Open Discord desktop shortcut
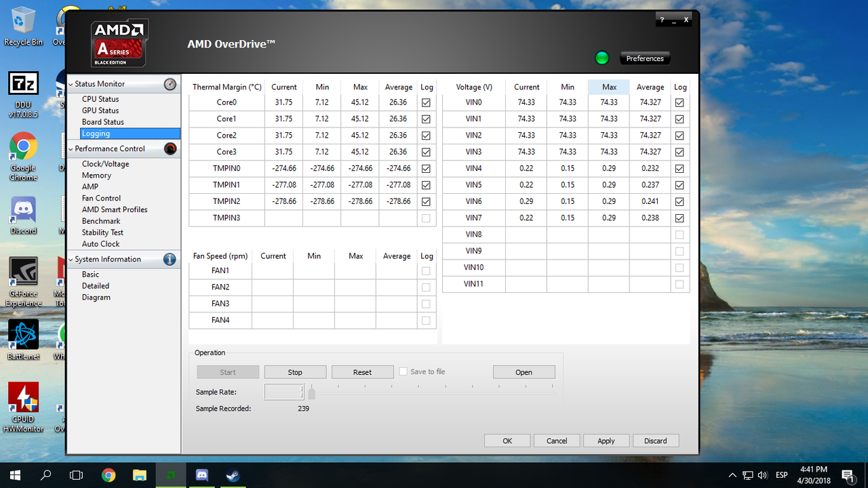Viewport: 868px width, 488px height. [x=24, y=216]
